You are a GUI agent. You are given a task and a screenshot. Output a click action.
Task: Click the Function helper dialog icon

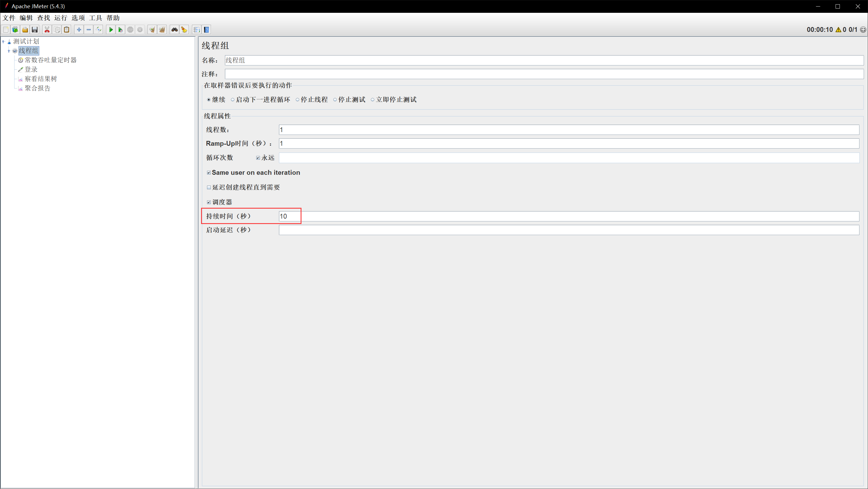[x=197, y=30]
